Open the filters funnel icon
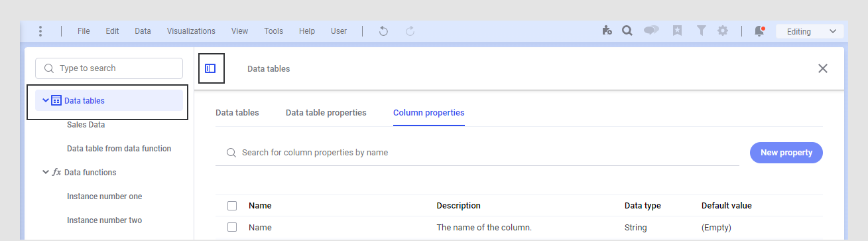The width and height of the screenshot is (868, 241). [701, 31]
